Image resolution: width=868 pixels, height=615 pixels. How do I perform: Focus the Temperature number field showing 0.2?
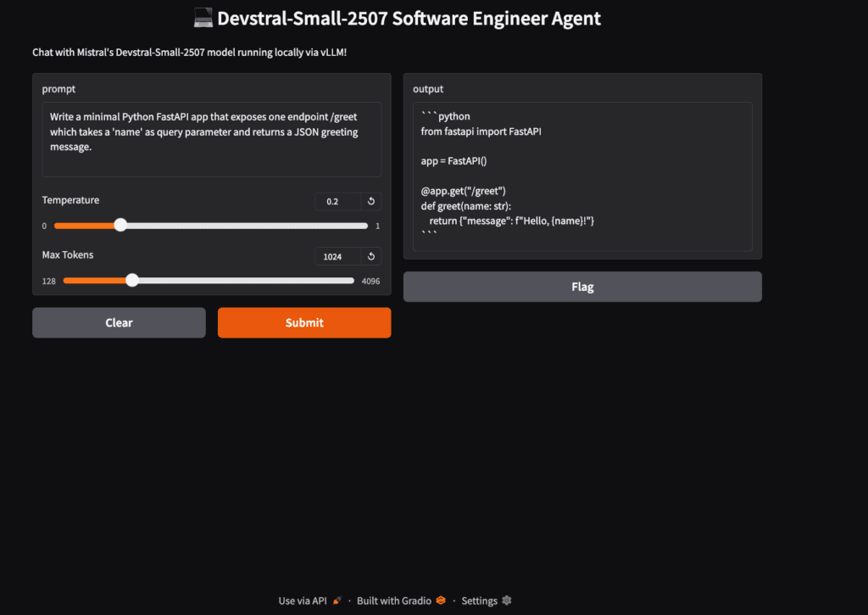point(338,201)
